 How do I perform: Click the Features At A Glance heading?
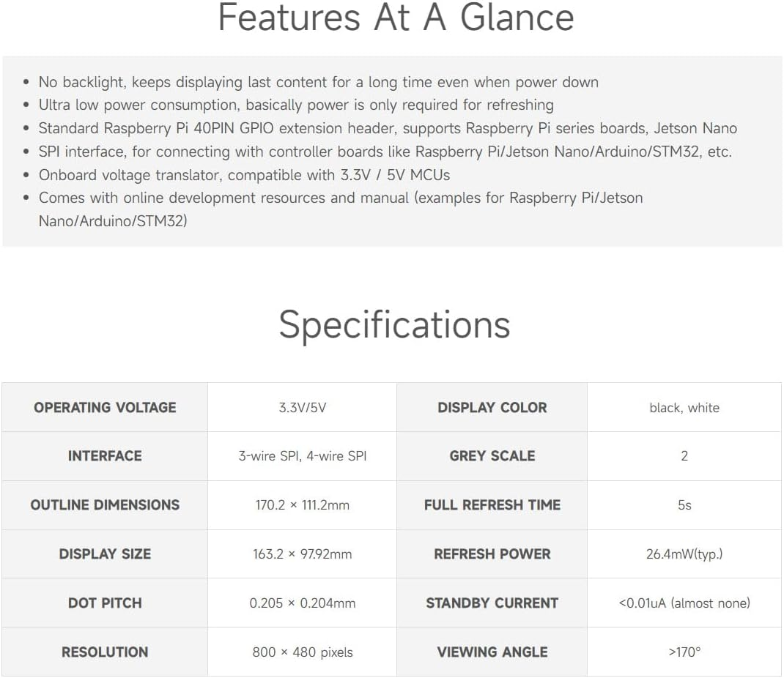point(396,18)
